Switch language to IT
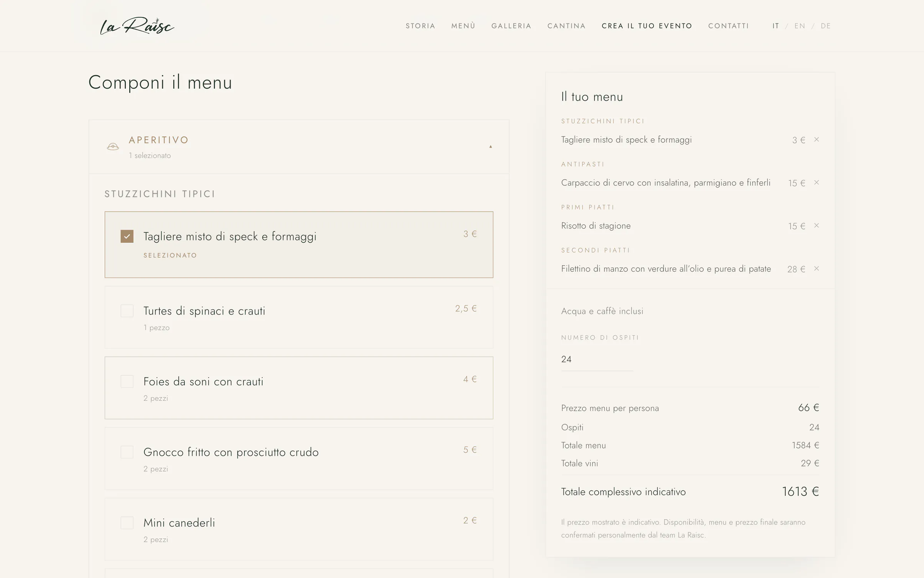 [776, 26]
